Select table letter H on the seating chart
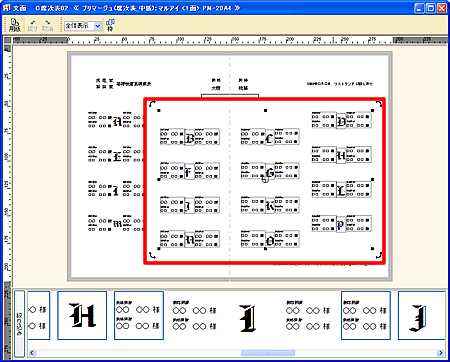Viewport: 450px width, 362px height. (x=341, y=155)
